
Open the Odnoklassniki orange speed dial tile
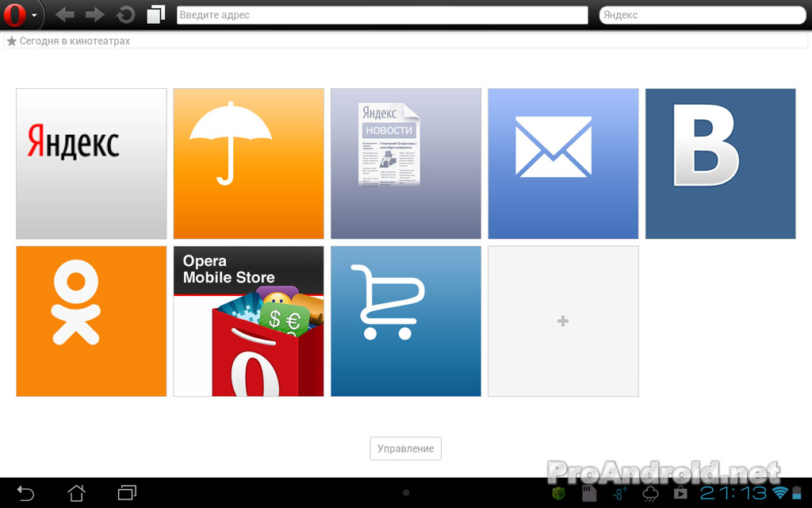[91, 321]
